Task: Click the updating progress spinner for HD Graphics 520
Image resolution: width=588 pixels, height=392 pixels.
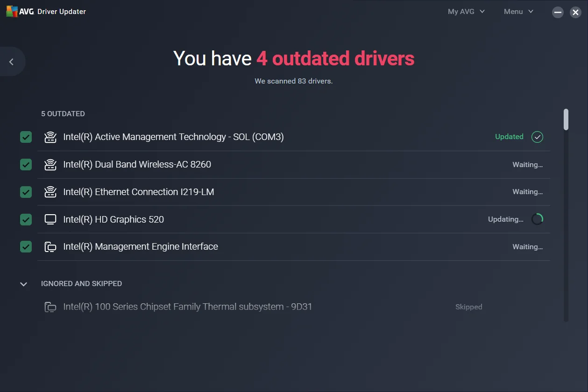Action: [x=537, y=219]
